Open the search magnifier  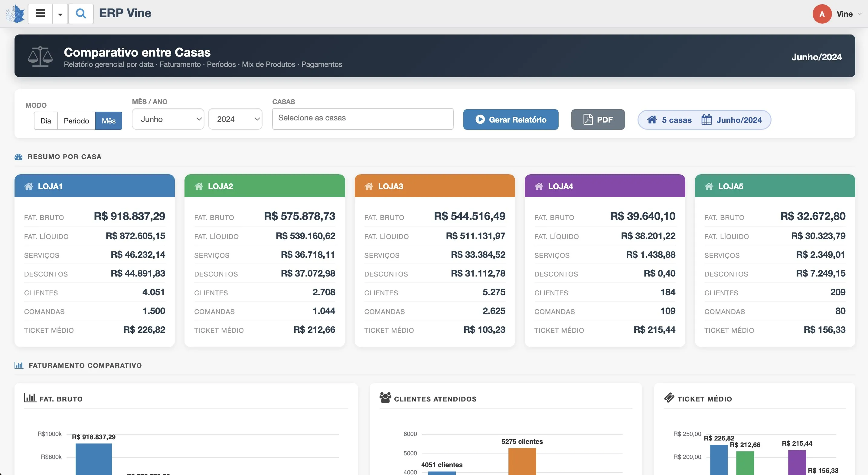81,14
